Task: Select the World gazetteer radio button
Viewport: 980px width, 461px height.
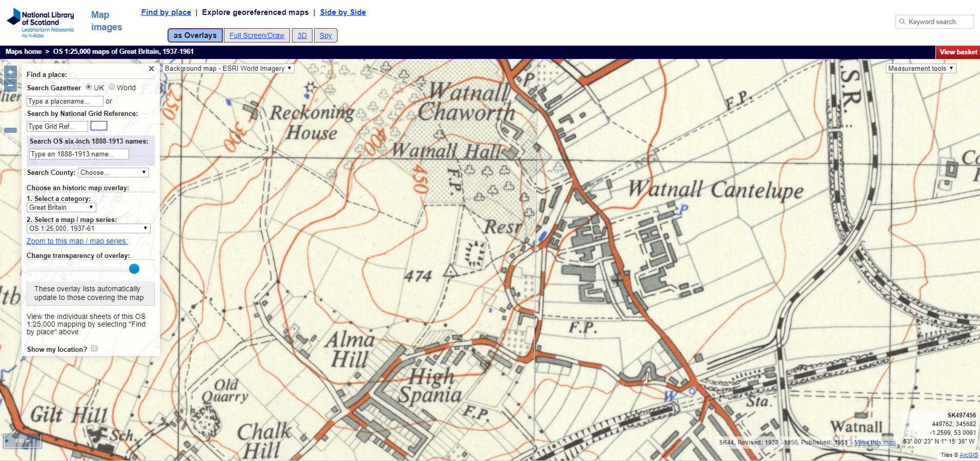Action: 112,87
